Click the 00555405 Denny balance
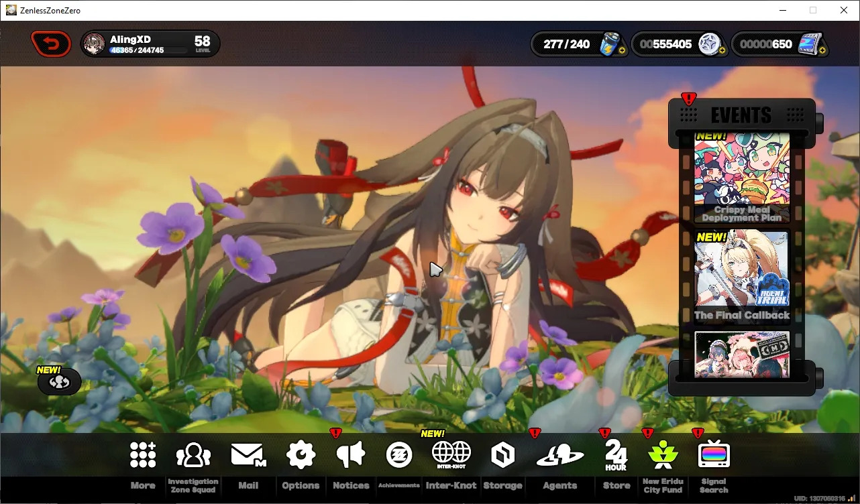The width and height of the screenshot is (860, 504). pos(665,44)
